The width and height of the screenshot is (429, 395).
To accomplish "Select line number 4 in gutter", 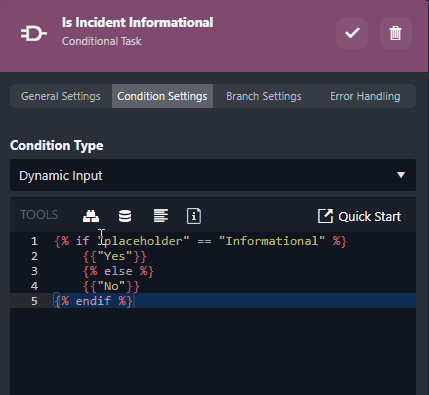I will [34, 286].
